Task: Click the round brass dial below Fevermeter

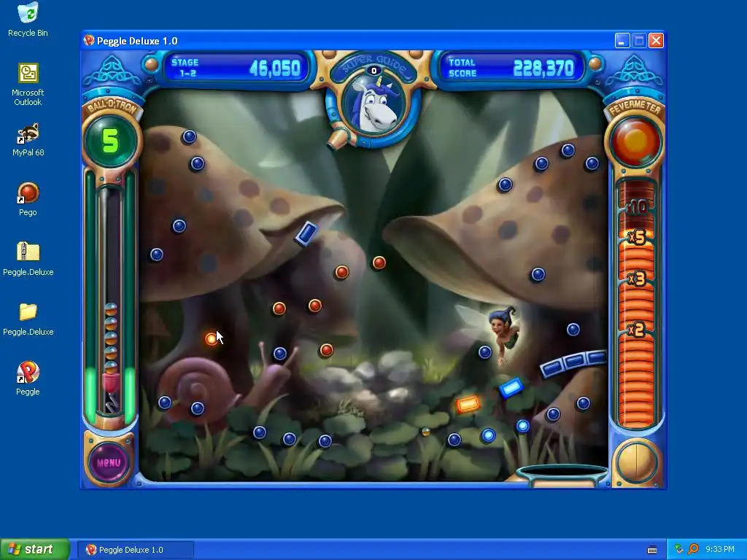Action: click(x=636, y=462)
